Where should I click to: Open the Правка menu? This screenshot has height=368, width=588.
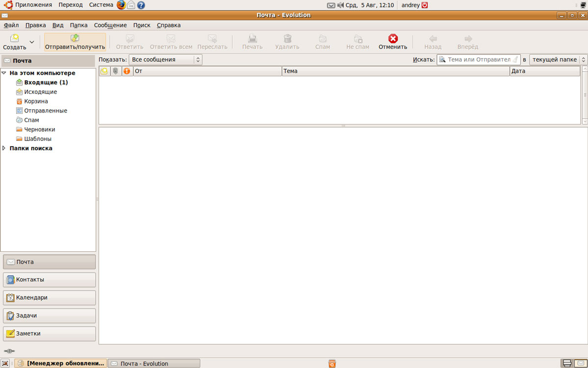point(36,25)
